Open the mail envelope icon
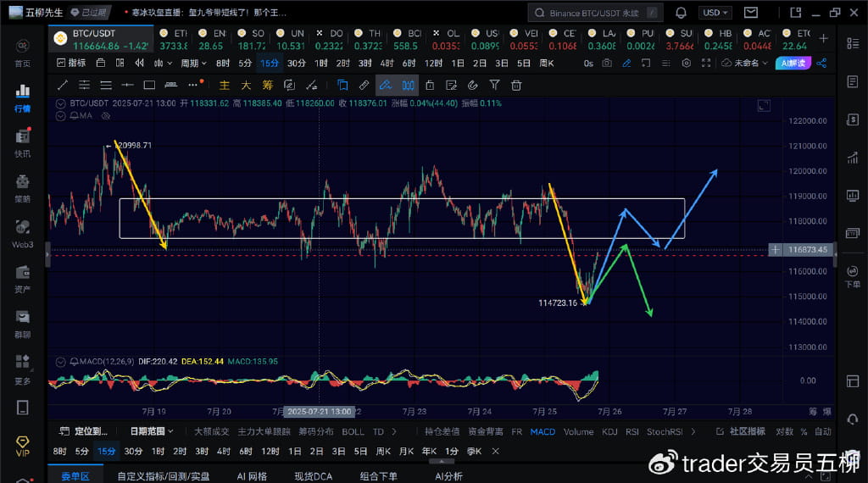 click(x=751, y=12)
